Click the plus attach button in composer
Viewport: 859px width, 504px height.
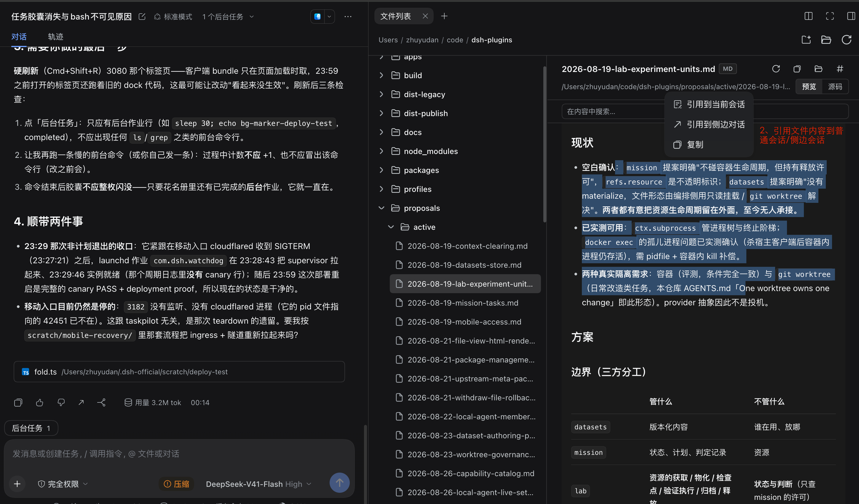click(17, 484)
